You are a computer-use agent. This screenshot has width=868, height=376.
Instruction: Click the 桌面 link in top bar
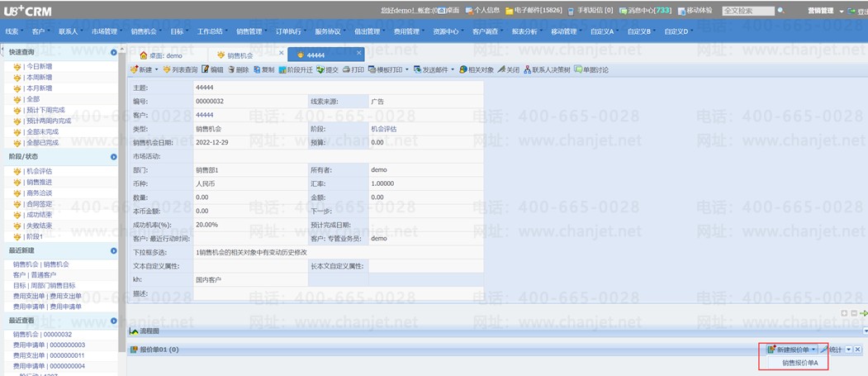[453, 11]
